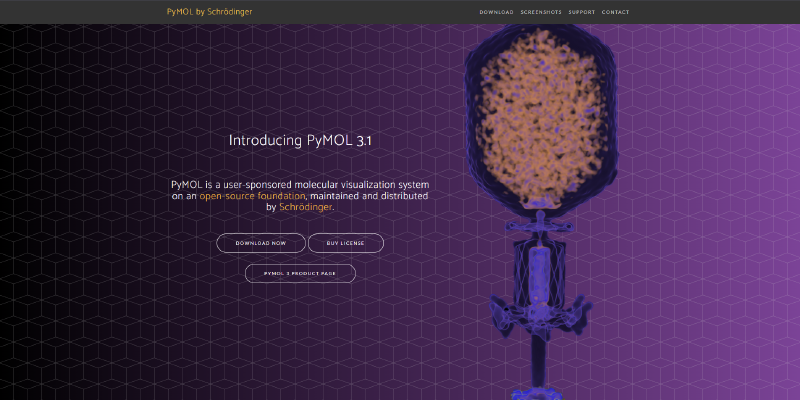800x400 pixels.
Task: Follow the open-source foundation link
Action: pos(252,196)
